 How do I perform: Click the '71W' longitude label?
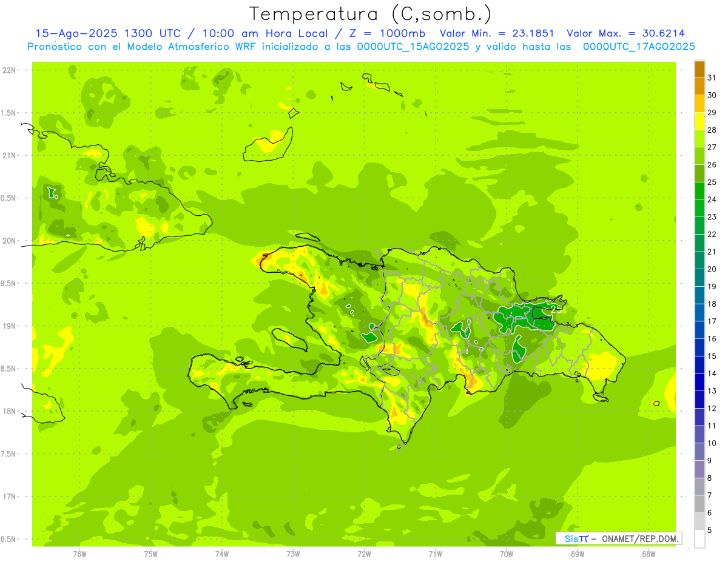tap(435, 554)
